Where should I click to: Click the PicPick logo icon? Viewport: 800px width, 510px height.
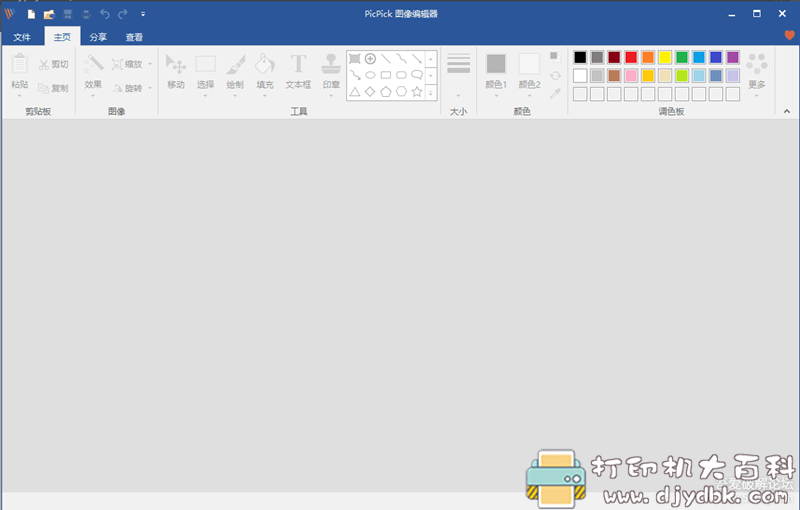click(x=10, y=14)
